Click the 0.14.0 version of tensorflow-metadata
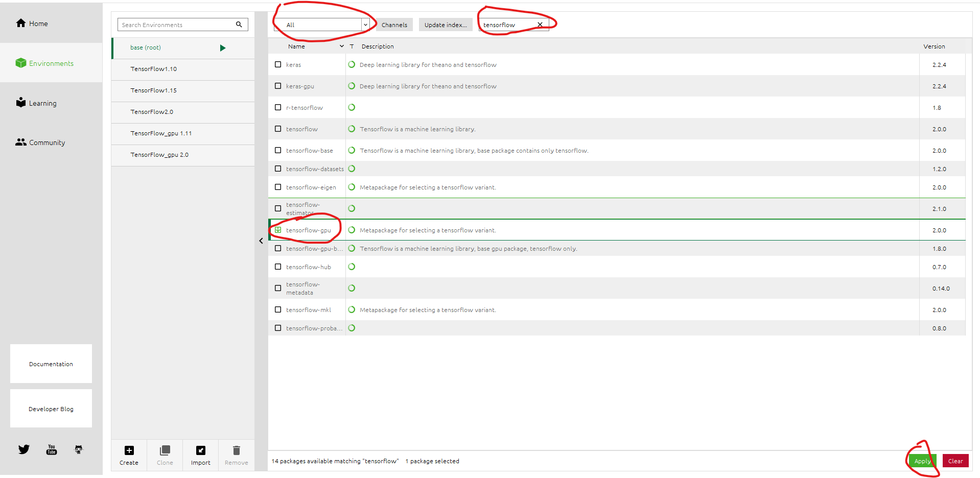 point(941,289)
